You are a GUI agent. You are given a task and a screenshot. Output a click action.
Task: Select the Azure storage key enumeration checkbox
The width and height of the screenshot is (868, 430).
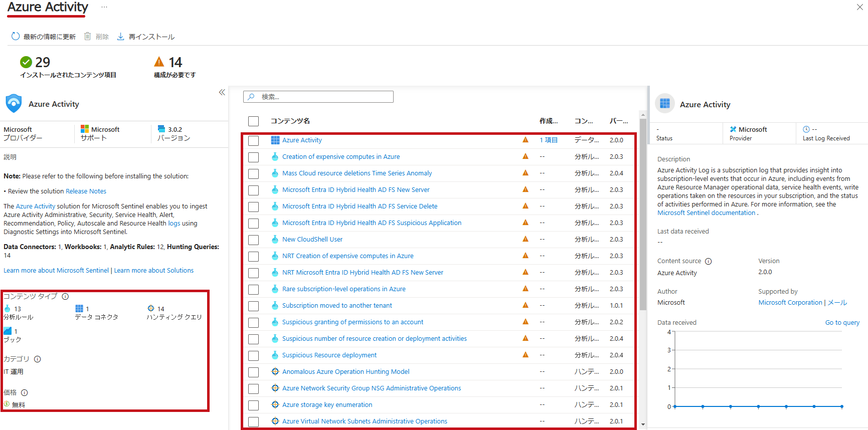254,405
